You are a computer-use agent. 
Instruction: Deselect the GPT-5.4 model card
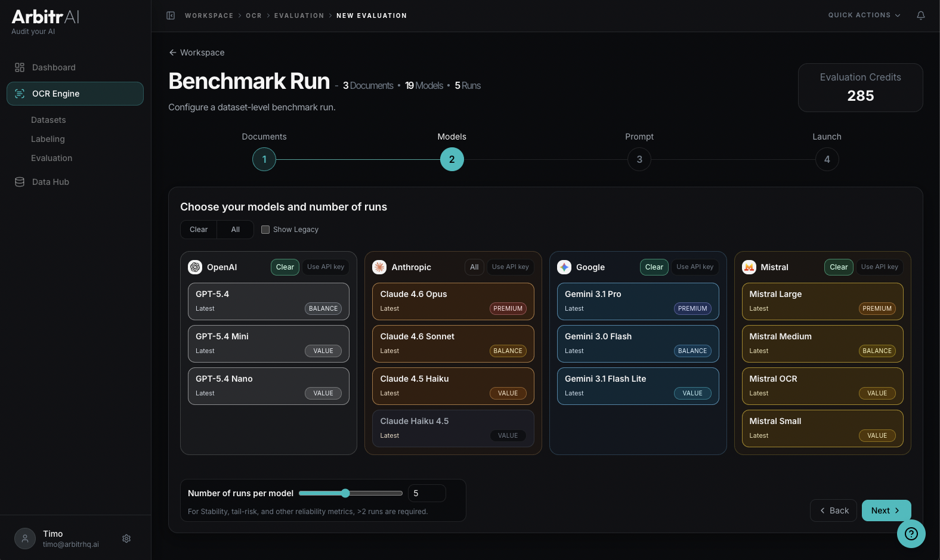point(268,301)
